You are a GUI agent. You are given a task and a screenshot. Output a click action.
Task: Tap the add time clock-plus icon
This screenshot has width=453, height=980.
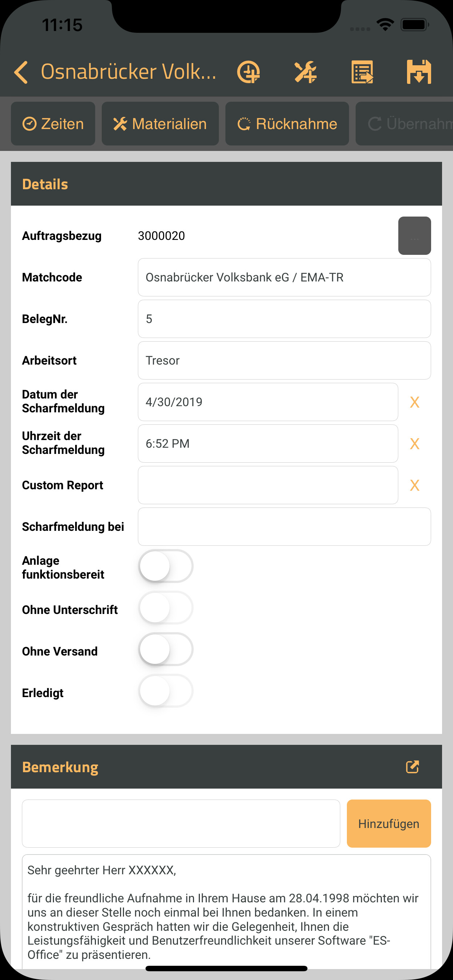[x=249, y=72]
